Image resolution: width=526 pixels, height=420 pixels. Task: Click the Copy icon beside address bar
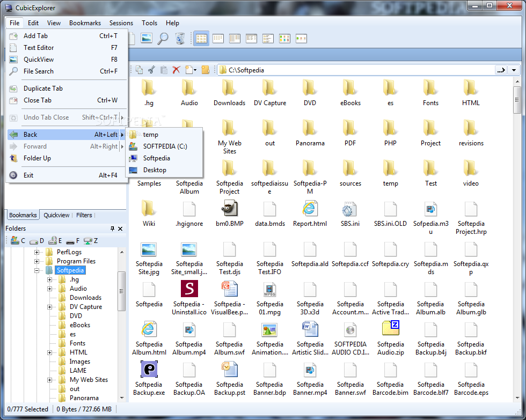point(139,70)
